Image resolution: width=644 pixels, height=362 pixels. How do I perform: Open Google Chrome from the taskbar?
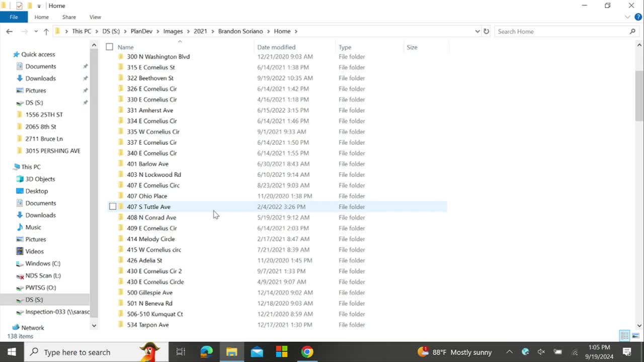tap(307, 352)
